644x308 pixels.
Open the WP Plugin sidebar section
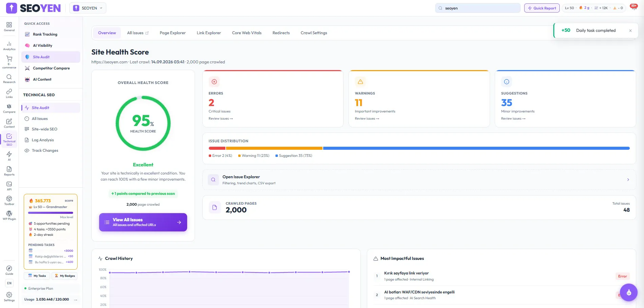click(9, 215)
